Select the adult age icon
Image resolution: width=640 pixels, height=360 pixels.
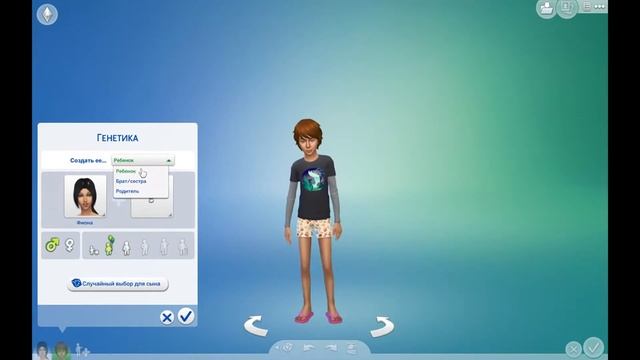164,247
